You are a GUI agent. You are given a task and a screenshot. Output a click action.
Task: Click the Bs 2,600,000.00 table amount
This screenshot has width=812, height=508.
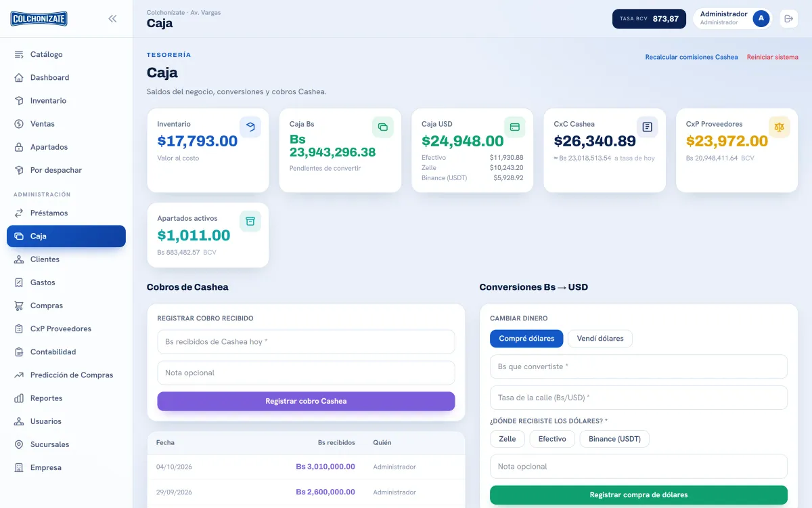(x=325, y=492)
